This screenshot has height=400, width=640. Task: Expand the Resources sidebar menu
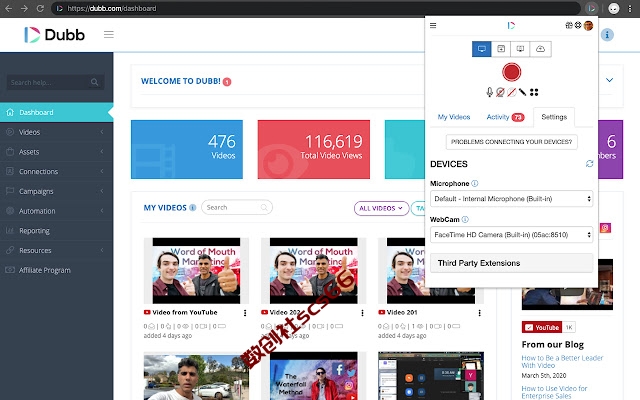[56, 250]
